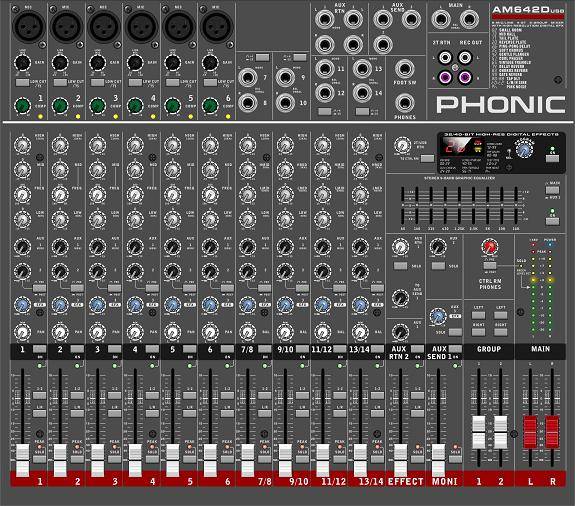This screenshot has height=506, width=575.
Task: Click the channel 1 fader cap
Action: click(x=22, y=460)
